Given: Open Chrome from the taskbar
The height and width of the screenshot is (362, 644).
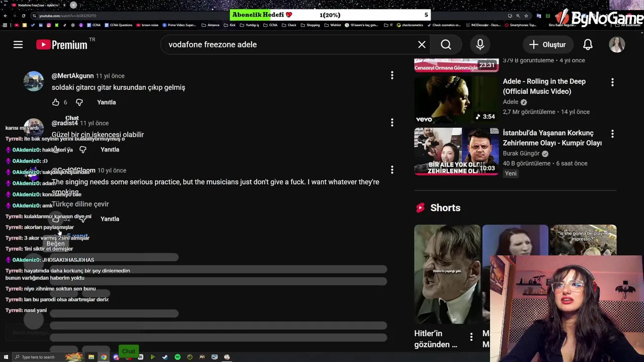Looking at the screenshot, I should [104, 357].
